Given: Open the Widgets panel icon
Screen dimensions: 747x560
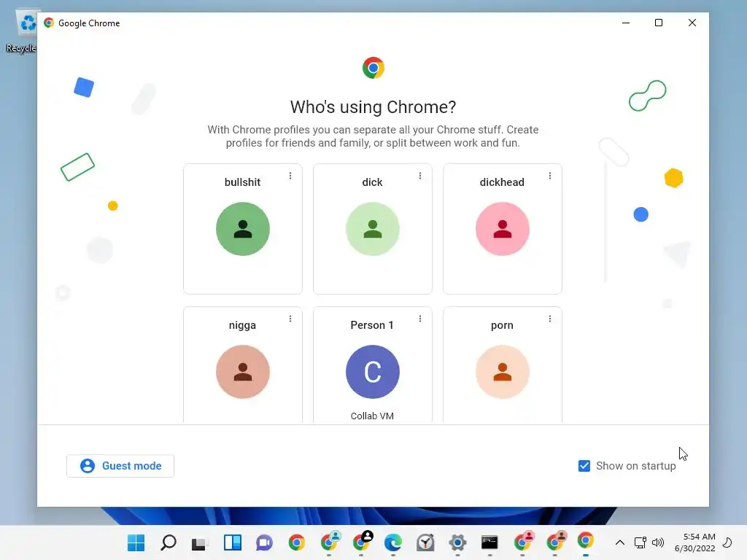Looking at the screenshot, I should pos(233,542).
